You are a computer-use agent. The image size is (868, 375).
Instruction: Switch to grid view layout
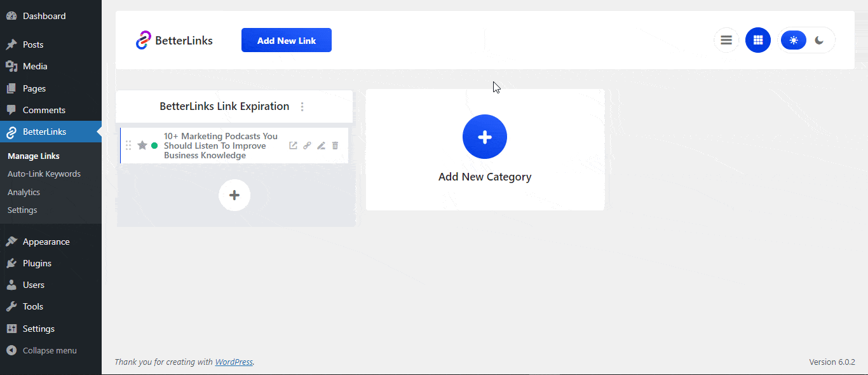click(757, 40)
